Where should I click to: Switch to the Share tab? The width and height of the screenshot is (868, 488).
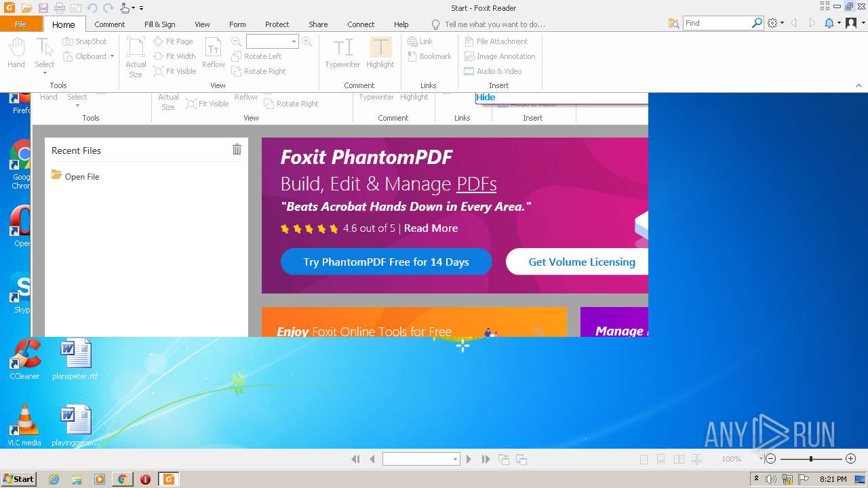point(318,24)
